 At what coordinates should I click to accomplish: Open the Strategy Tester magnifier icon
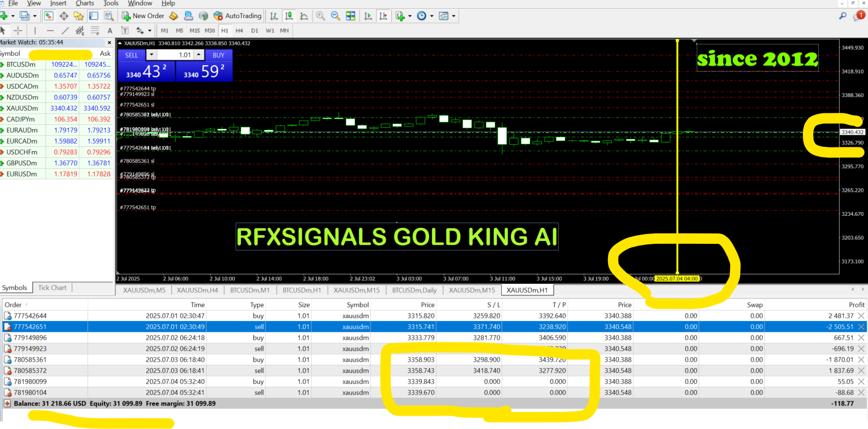click(x=109, y=16)
